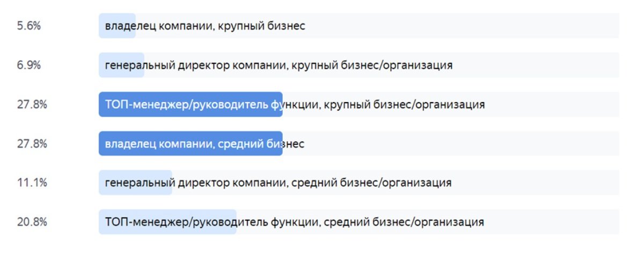Click the 5.6% result value

click(29, 26)
